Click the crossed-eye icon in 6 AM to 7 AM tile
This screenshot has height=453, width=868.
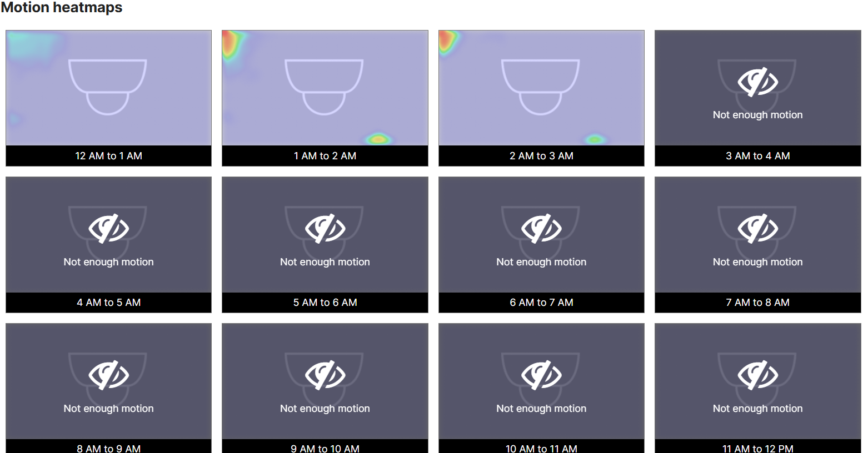tap(541, 229)
